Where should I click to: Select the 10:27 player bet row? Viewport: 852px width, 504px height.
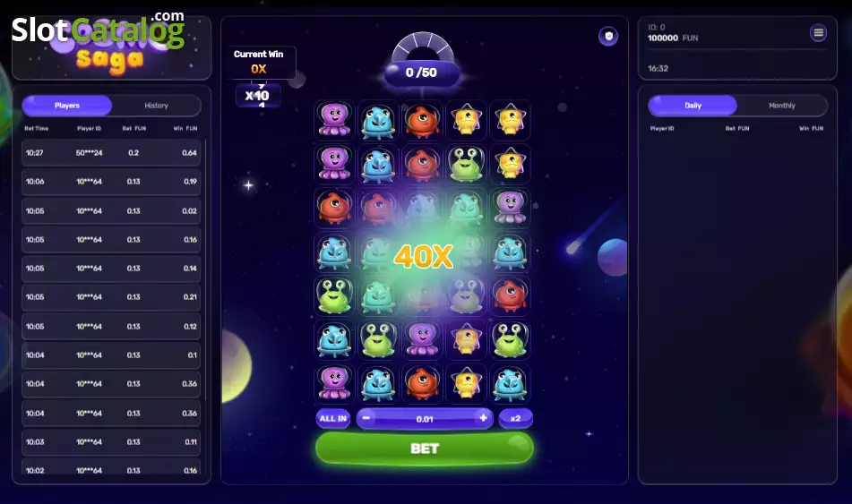111,152
